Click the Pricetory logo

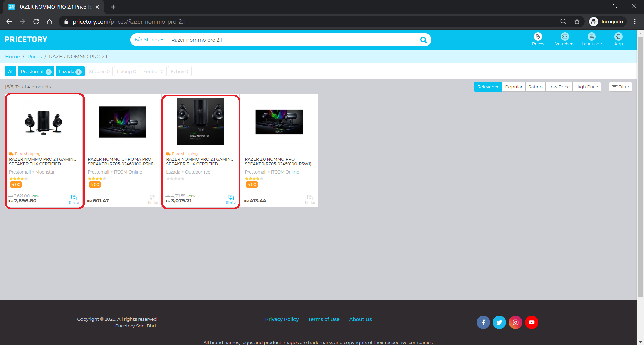(x=26, y=40)
